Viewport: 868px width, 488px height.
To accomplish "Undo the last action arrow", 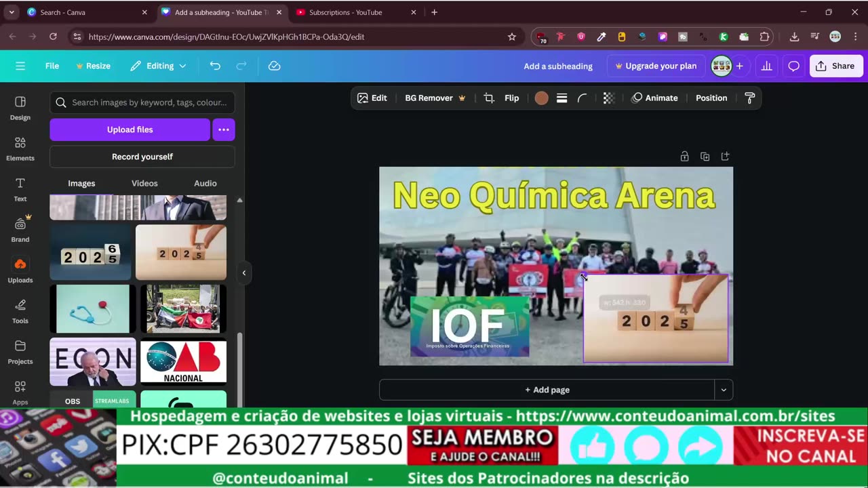I will pyautogui.click(x=215, y=66).
